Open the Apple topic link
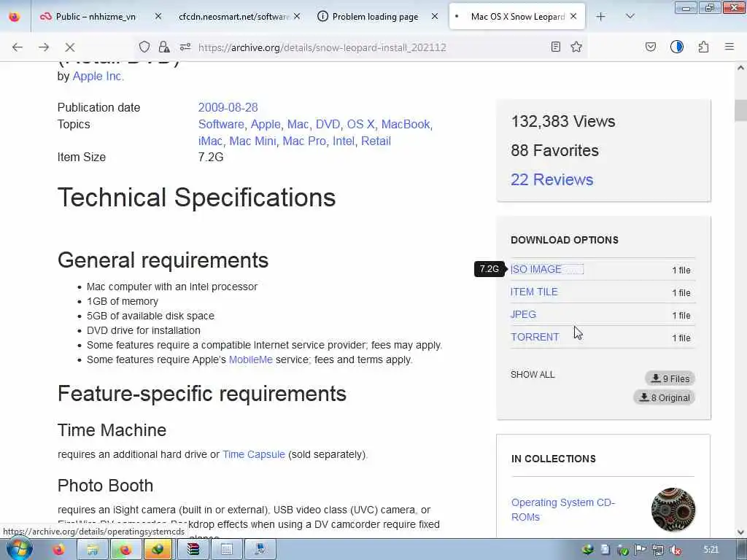The image size is (747, 560). pyautogui.click(x=266, y=124)
